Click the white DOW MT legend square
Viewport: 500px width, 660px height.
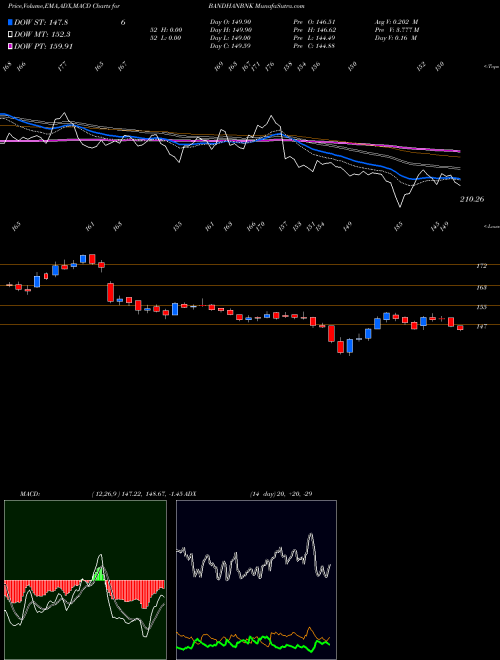pos(11,35)
